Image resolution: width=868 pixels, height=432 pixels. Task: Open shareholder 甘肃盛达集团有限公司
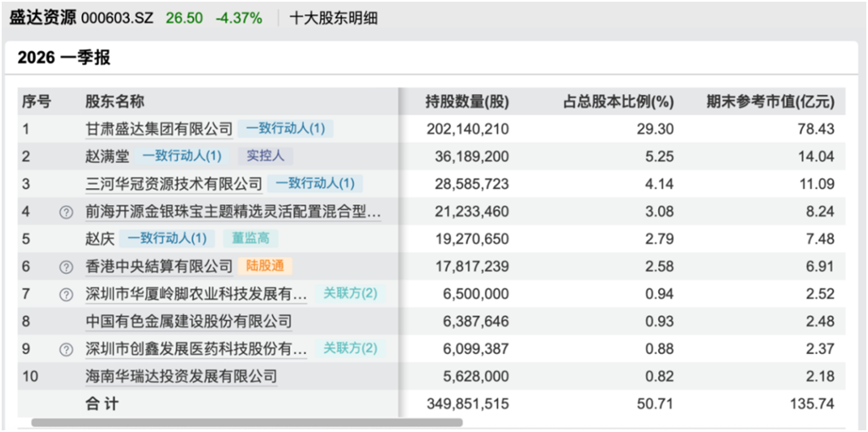pos(159,129)
